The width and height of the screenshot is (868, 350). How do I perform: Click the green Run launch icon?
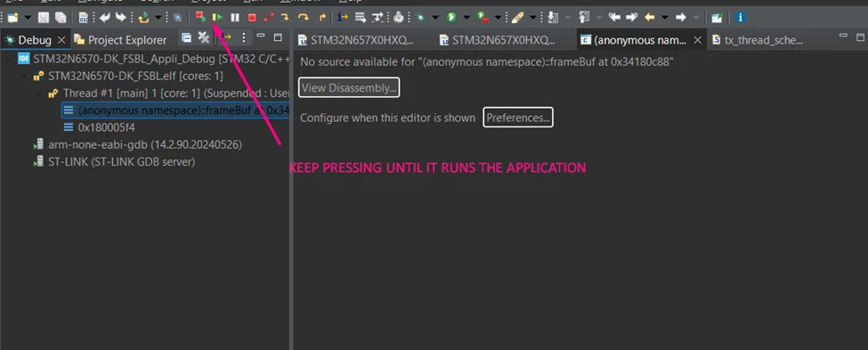pos(451,18)
